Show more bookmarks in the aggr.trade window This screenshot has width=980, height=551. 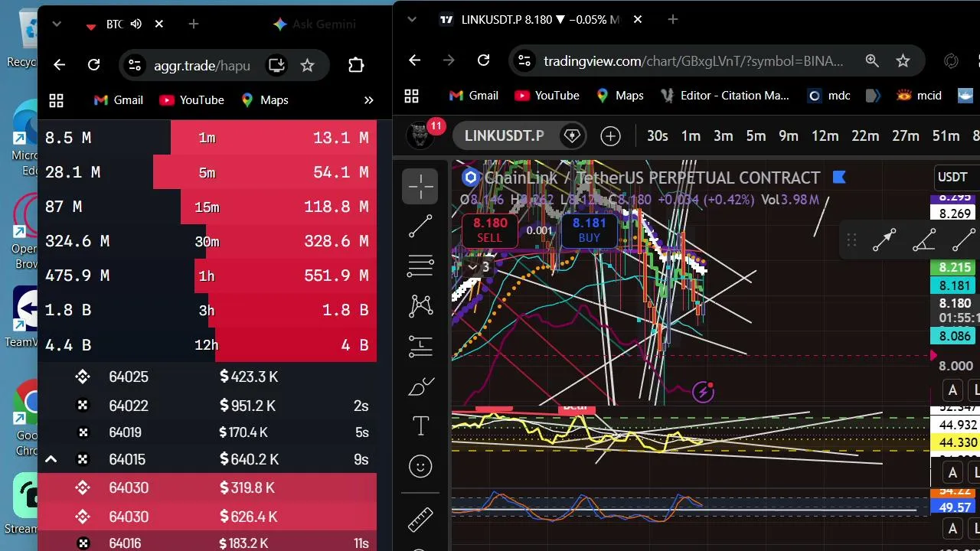tap(368, 100)
